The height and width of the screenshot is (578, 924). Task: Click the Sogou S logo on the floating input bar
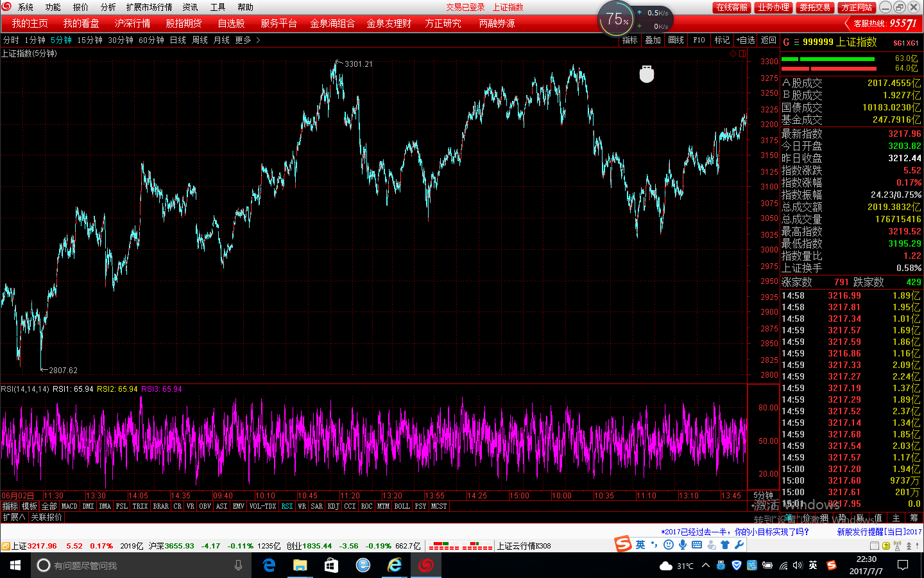click(623, 544)
